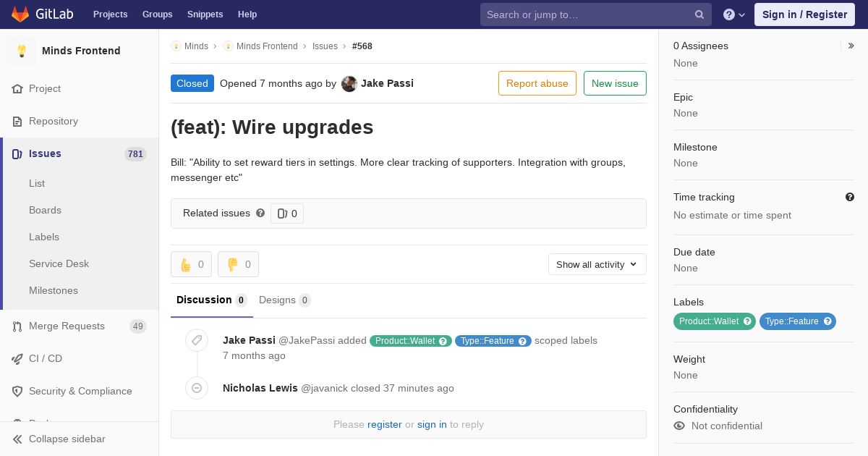Click the Issues 781 count badge
This screenshot has height=456, width=868.
pyautogui.click(x=135, y=154)
